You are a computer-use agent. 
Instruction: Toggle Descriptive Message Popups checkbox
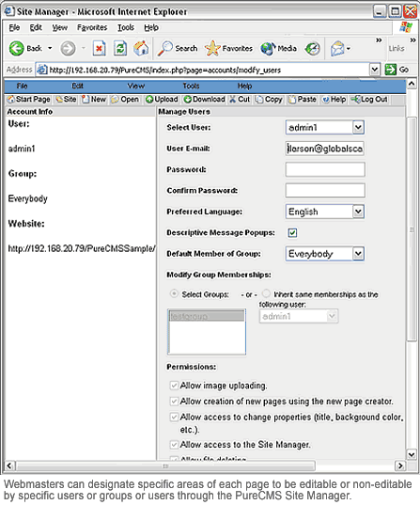(x=292, y=232)
